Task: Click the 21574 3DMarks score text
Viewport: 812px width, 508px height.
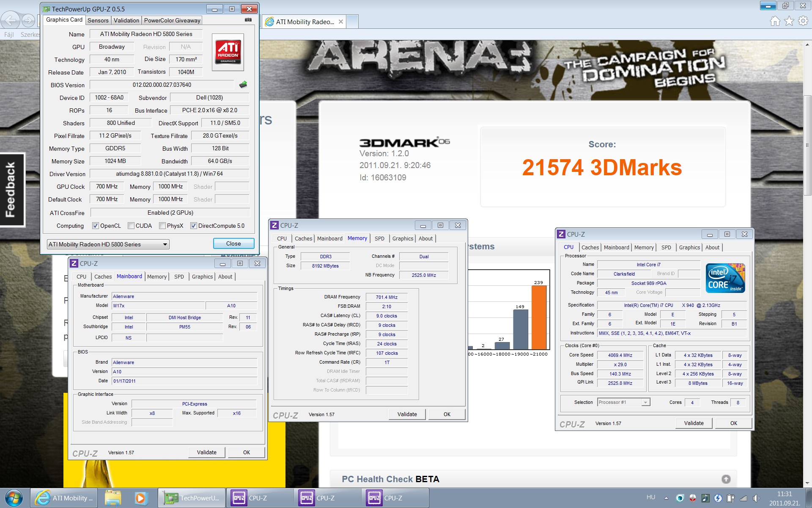Action: tap(602, 168)
